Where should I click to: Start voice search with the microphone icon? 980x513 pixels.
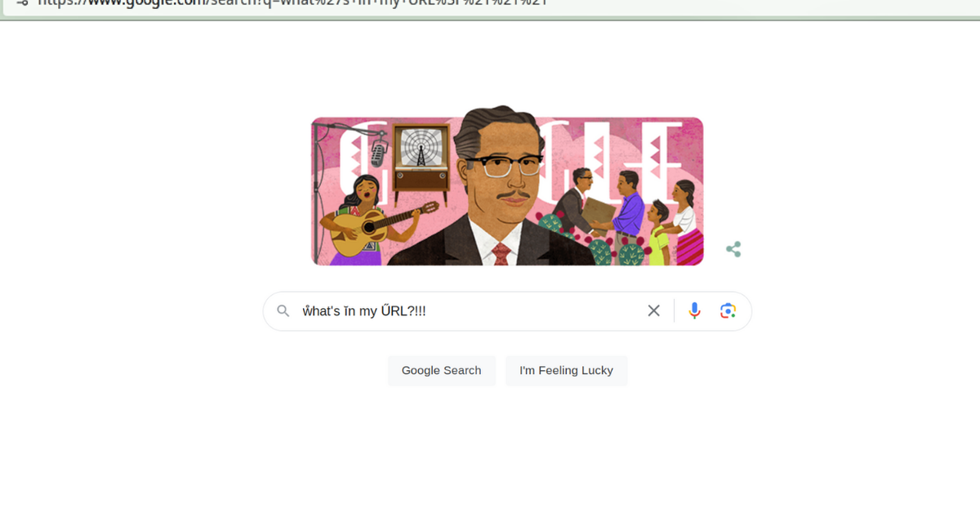click(694, 310)
